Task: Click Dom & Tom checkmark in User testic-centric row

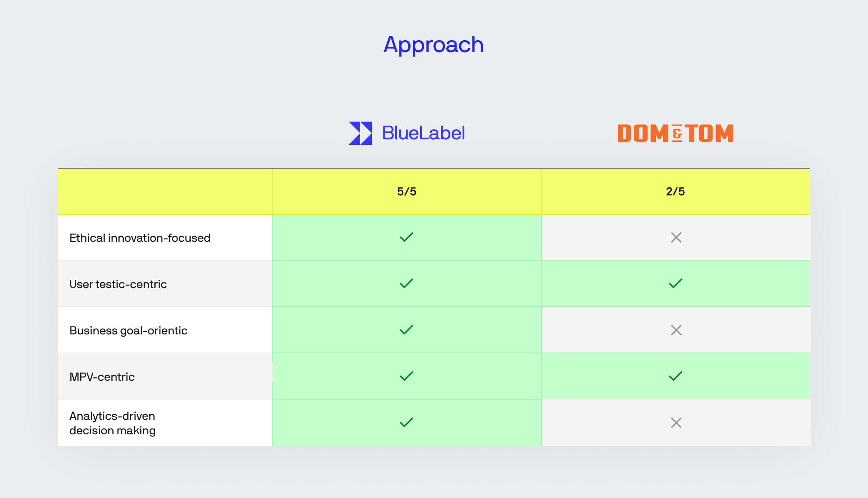Action: pyautogui.click(x=676, y=283)
